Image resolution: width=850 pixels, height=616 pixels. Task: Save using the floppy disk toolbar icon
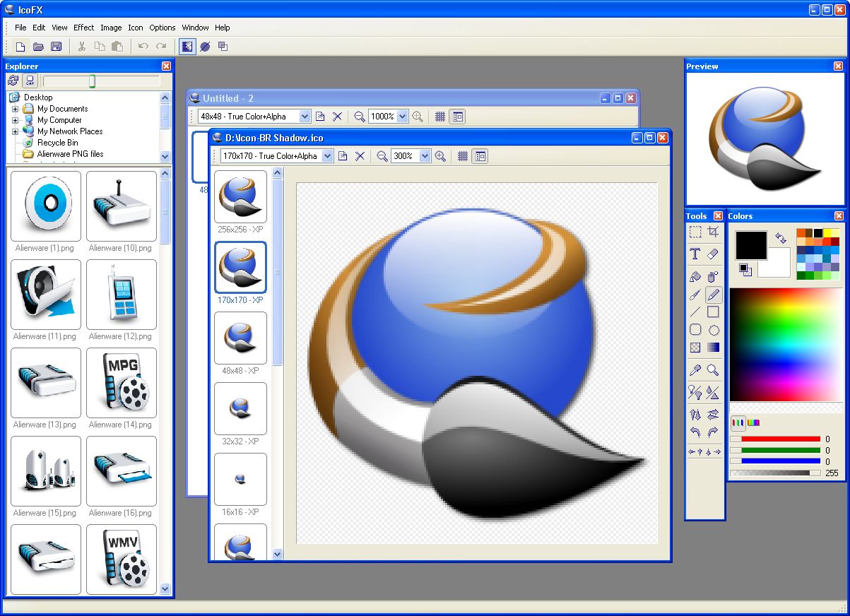pyautogui.click(x=56, y=47)
